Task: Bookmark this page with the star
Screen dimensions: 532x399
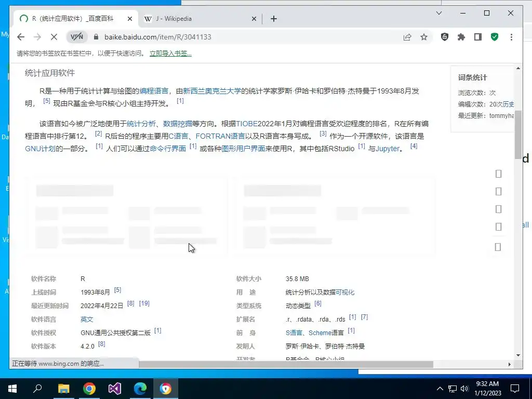Action: coord(424,37)
